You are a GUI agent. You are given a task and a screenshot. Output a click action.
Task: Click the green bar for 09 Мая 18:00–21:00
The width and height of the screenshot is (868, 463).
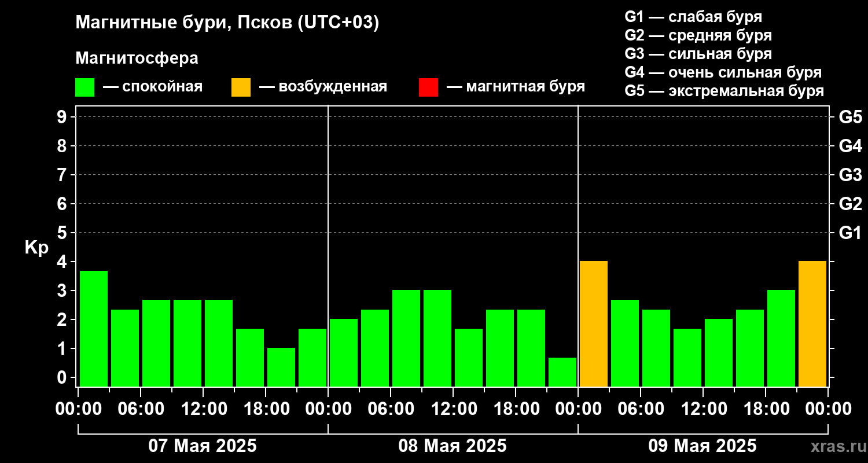(781, 339)
